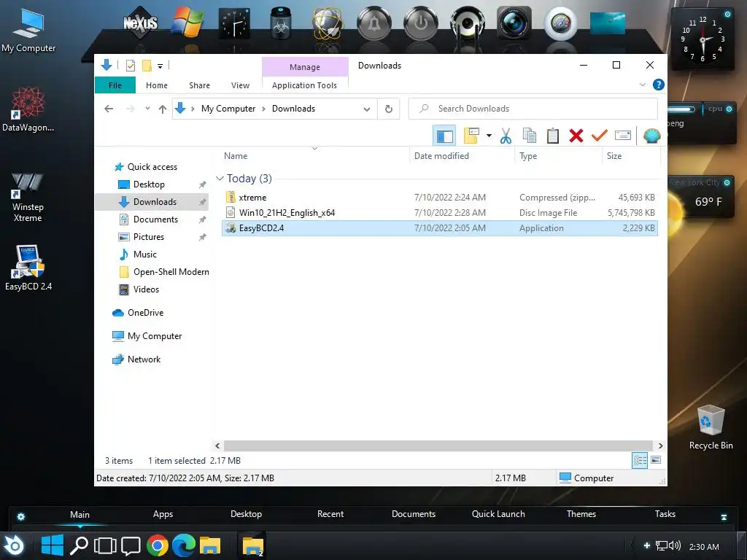Click the gauge meter dock icon
Image resolution: width=747 pixels, height=560 pixels.
[561, 23]
